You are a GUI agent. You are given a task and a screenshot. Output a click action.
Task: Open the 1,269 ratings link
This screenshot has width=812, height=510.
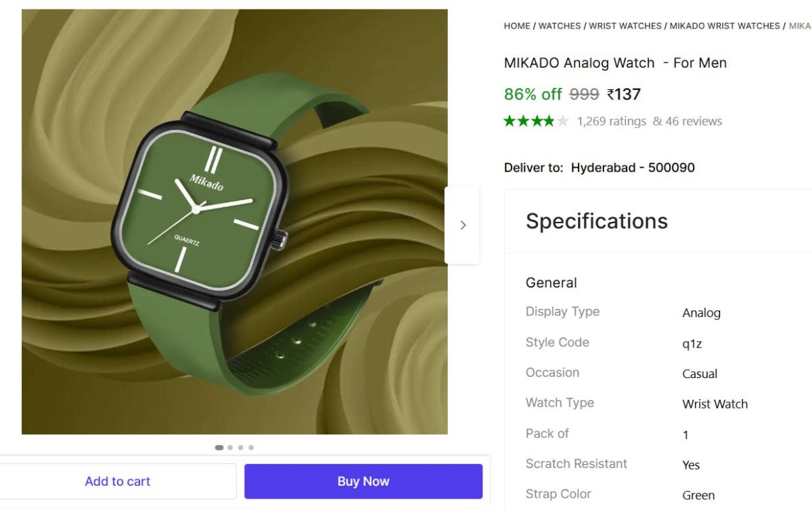612,122
